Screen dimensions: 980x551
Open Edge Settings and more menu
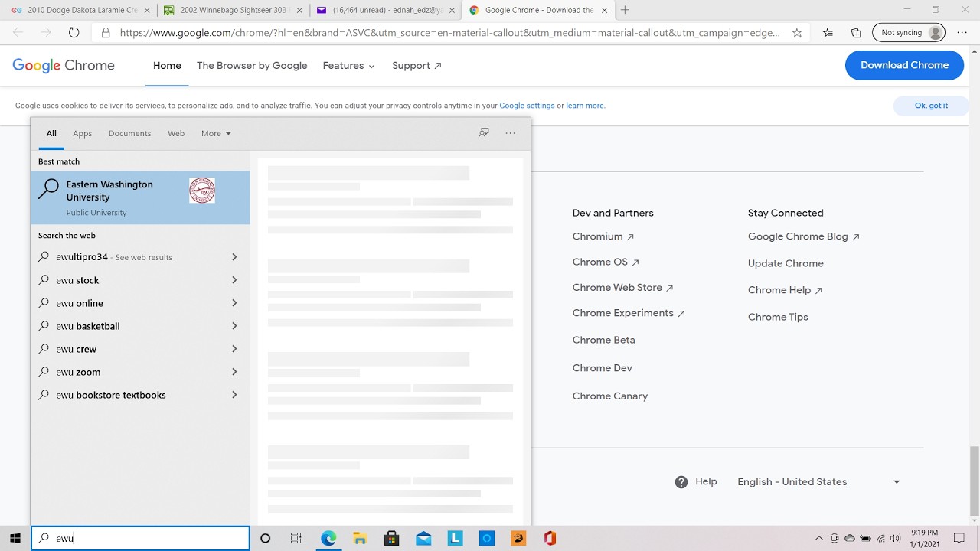[x=962, y=33]
